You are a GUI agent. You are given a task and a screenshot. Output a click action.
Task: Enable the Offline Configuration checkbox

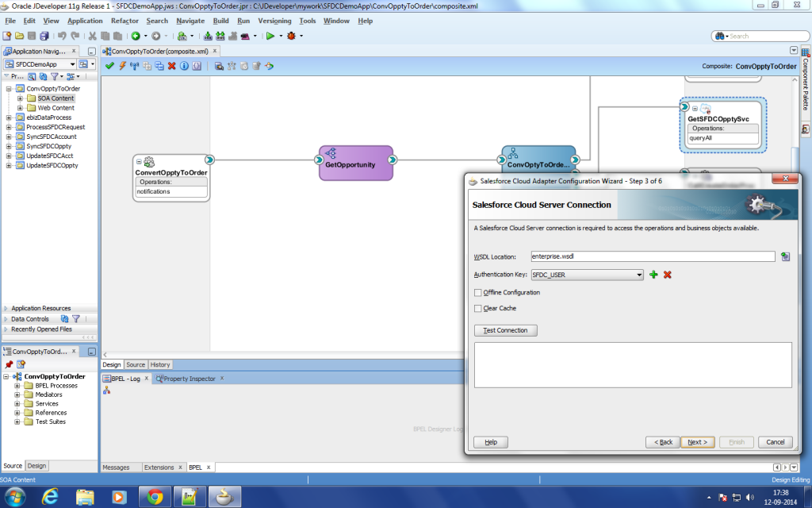478,293
